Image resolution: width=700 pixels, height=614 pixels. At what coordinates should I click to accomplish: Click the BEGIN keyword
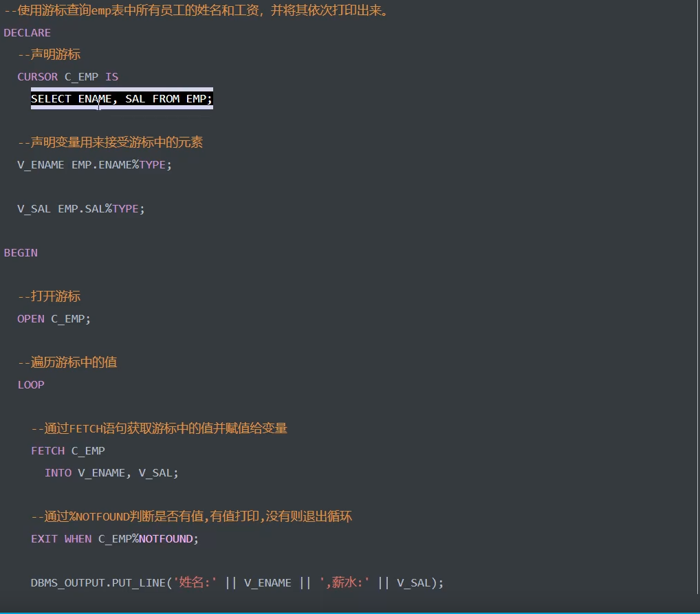(x=21, y=253)
